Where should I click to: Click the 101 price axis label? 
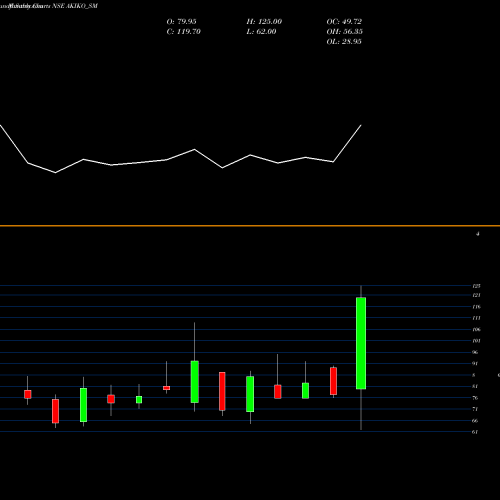(x=476, y=341)
